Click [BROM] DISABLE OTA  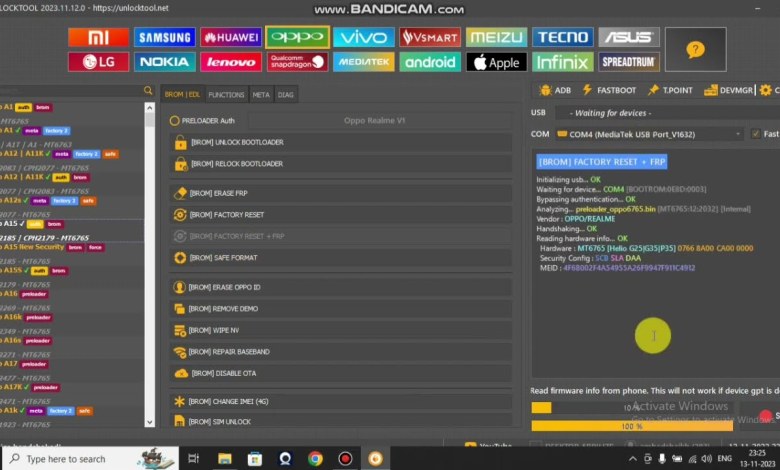click(340, 373)
